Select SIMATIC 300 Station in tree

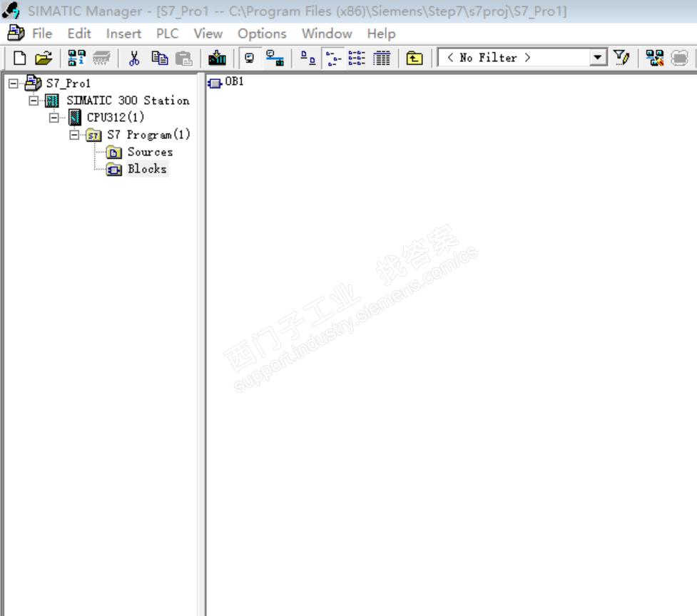[128, 101]
